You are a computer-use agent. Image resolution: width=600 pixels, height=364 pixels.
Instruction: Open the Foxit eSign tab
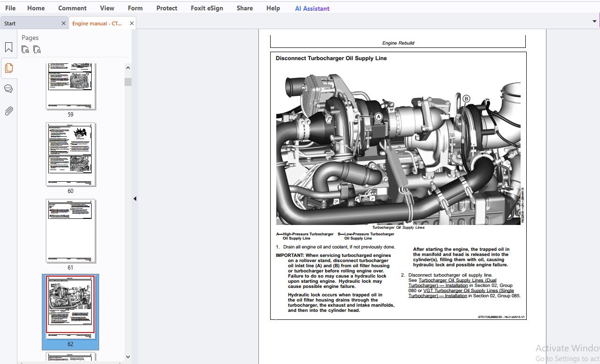207,8
